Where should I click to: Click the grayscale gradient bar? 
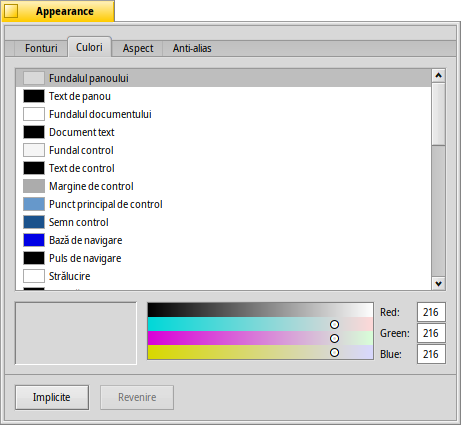[260, 310]
